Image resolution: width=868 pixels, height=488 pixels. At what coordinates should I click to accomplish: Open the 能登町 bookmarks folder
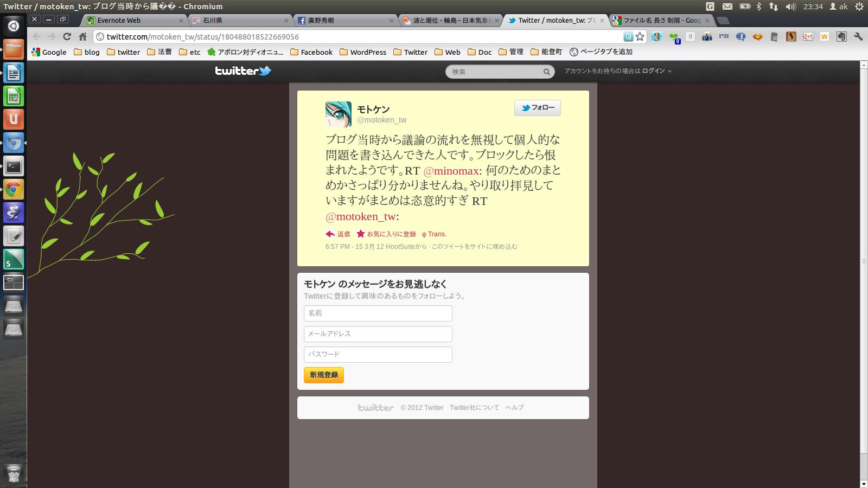tap(546, 52)
